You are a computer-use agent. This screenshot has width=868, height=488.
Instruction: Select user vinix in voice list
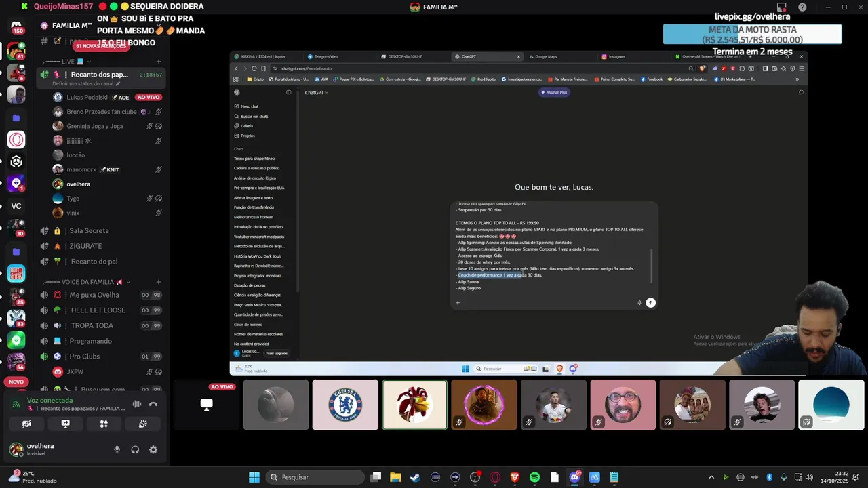coord(108,213)
